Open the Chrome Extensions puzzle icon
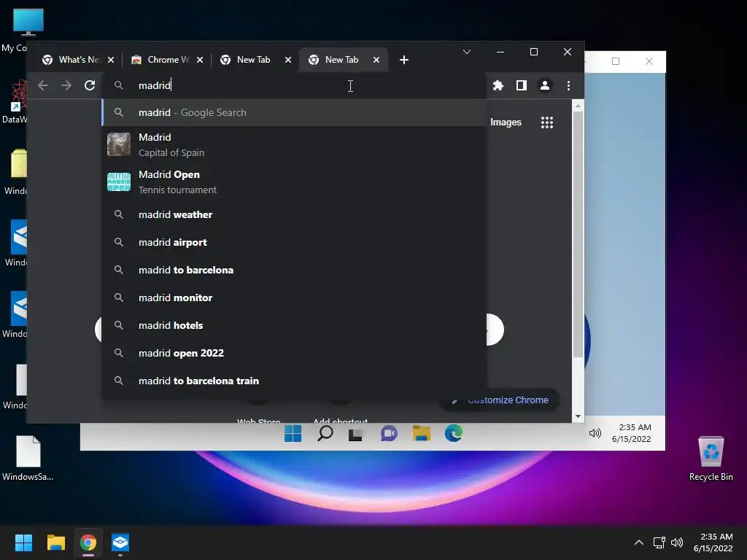 pyautogui.click(x=498, y=86)
